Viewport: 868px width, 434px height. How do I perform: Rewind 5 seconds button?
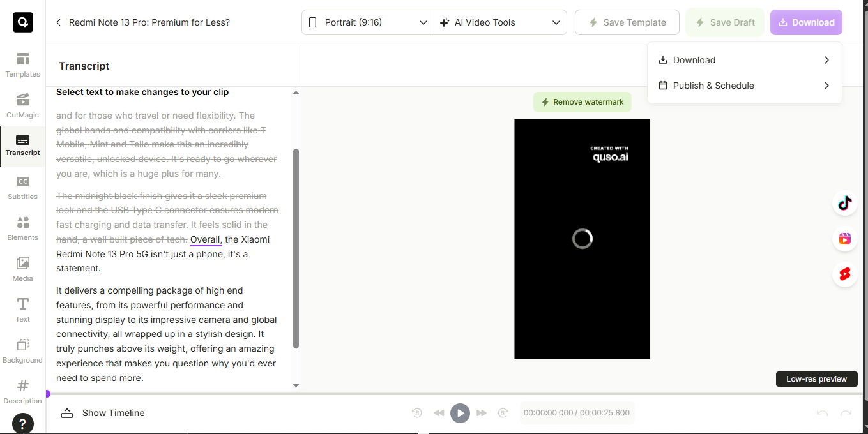(417, 413)
